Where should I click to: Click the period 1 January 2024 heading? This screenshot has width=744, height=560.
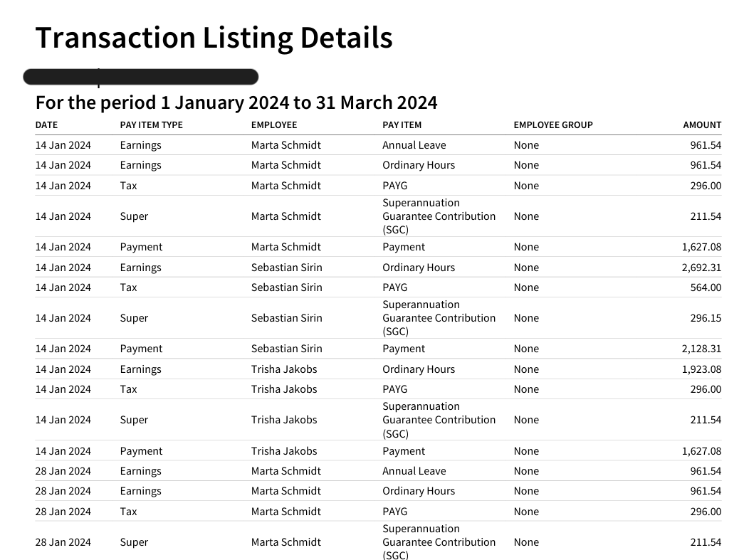tap(236, 102)
